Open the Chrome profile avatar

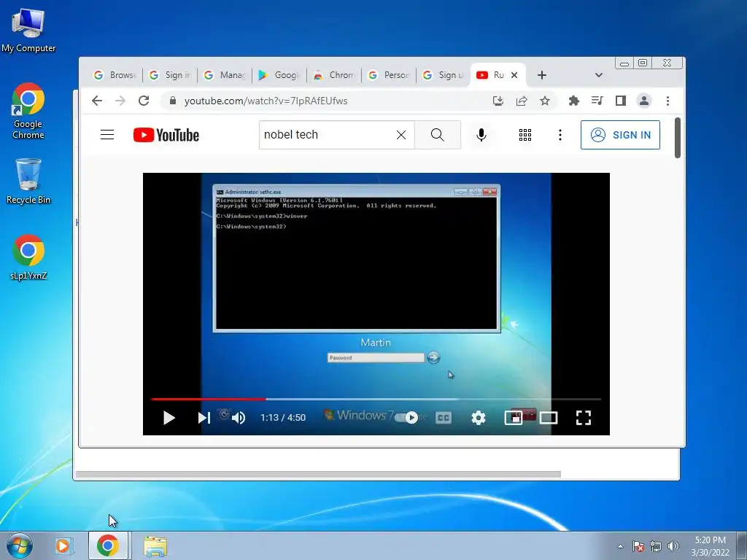pyautogui.click(x=643, y=101)
